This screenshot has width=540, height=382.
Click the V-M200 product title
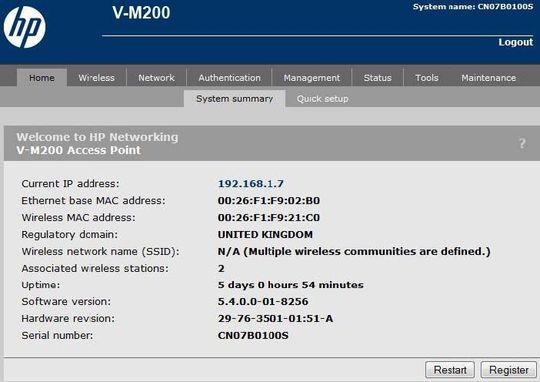click(141, 13)
